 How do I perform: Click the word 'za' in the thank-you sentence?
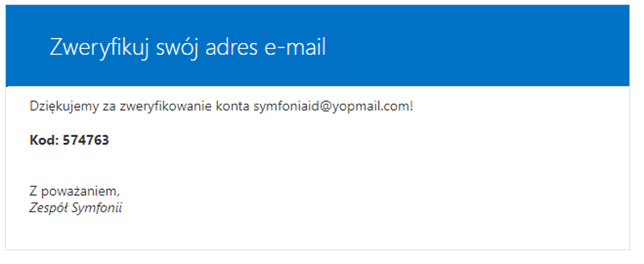coord(109,107)
